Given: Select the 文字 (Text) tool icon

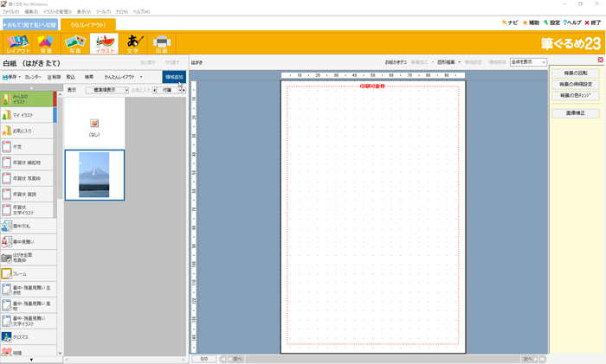Looking at the screenshot, I should point(132,43).
